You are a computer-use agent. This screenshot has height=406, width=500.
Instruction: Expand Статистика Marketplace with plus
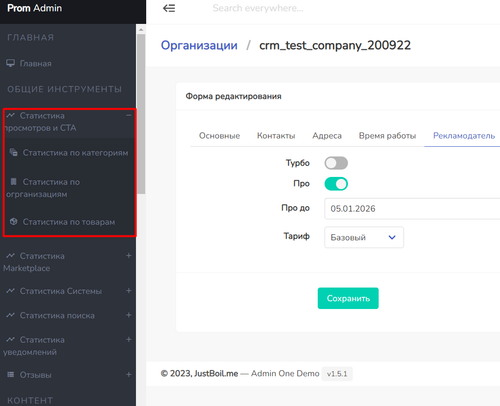(x=129, y=256)
